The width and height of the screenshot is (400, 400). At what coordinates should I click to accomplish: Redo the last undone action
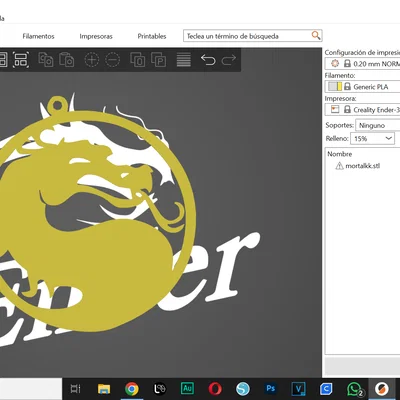(229, 60)
